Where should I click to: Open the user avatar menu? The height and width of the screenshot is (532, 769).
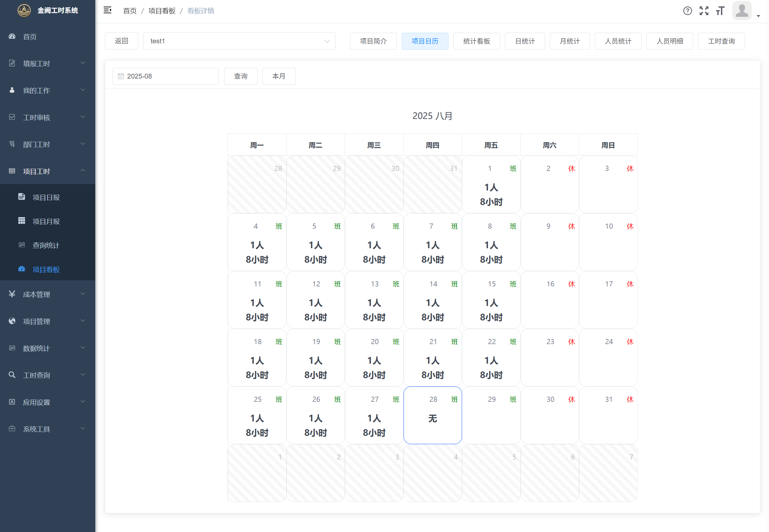[742, 11]
